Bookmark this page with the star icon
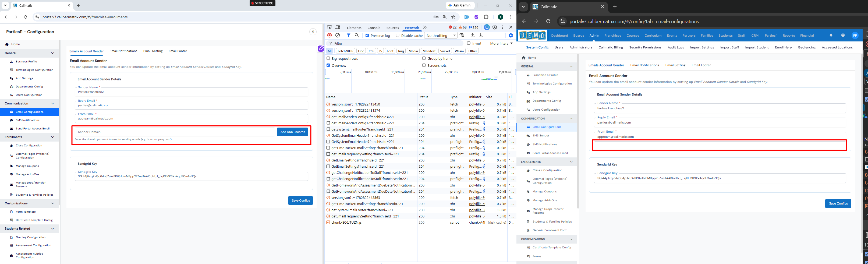The width and height of the screenshot is (868, 264). (453, 17)
